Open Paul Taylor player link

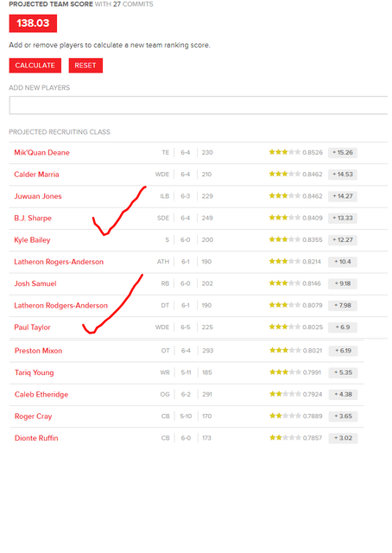tap(32, 327)
